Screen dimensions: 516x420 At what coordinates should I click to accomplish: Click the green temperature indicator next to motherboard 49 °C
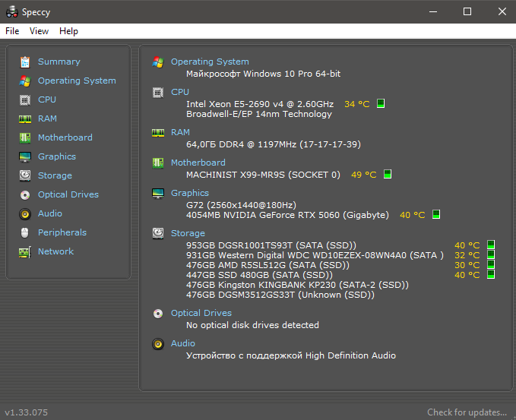coord(388,175)
